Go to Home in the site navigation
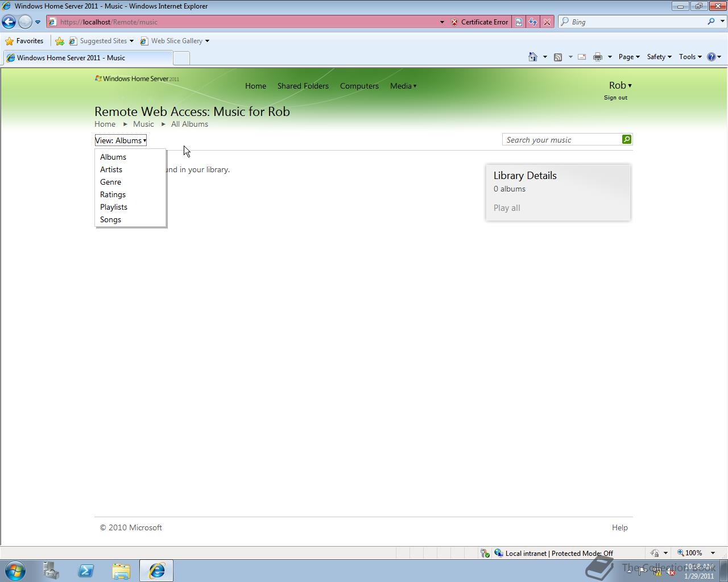 [x=255, y=86]
